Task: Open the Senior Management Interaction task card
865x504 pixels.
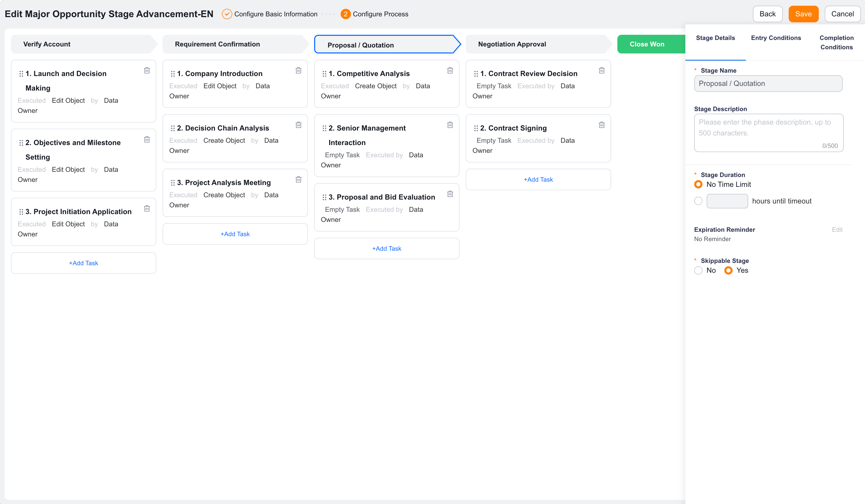Action: pyautogui.click(x=387, y=146)
